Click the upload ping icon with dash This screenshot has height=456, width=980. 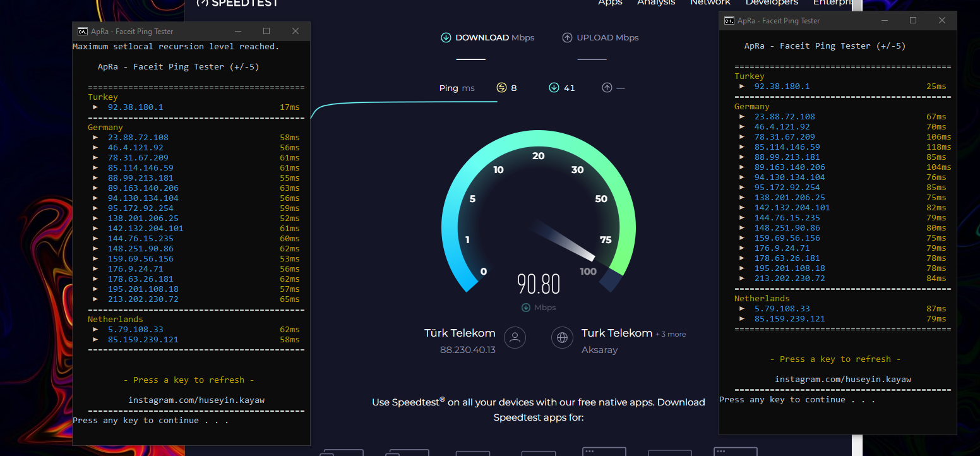[x=607, y=88]
